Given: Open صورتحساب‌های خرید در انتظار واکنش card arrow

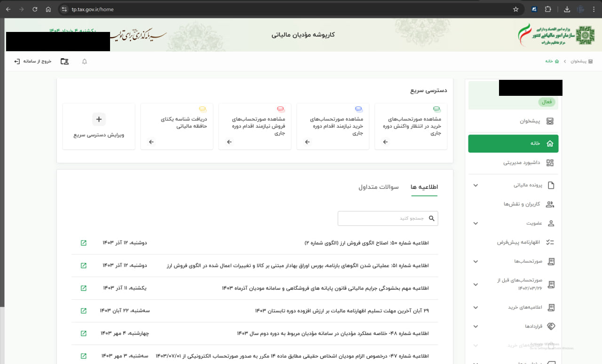Looking at the screenshot, I should click(385, 142).
